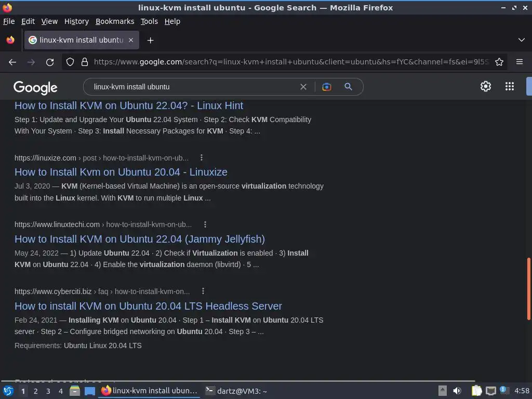The height and width of the screenshot is (399, 532).
Task: Click the forward navigation arrow
Action: coord(31,62)
